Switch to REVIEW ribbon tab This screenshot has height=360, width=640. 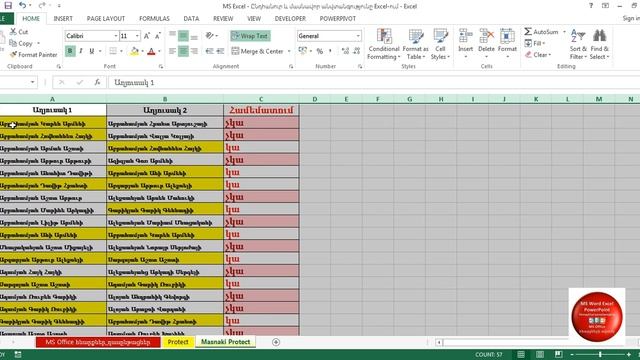223,19
